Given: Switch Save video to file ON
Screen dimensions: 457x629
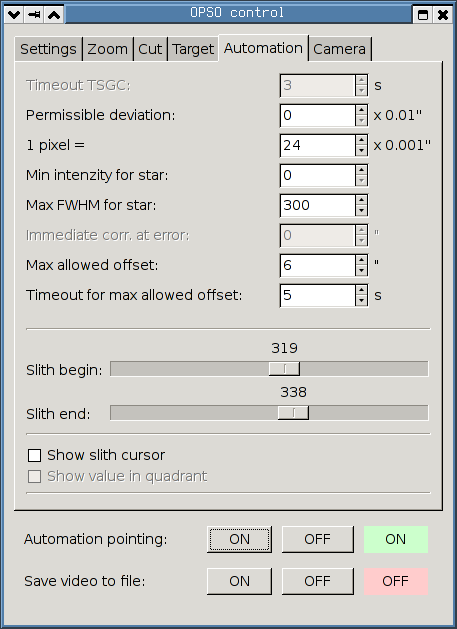Looking at the screenshot, I should click(240, 581).
